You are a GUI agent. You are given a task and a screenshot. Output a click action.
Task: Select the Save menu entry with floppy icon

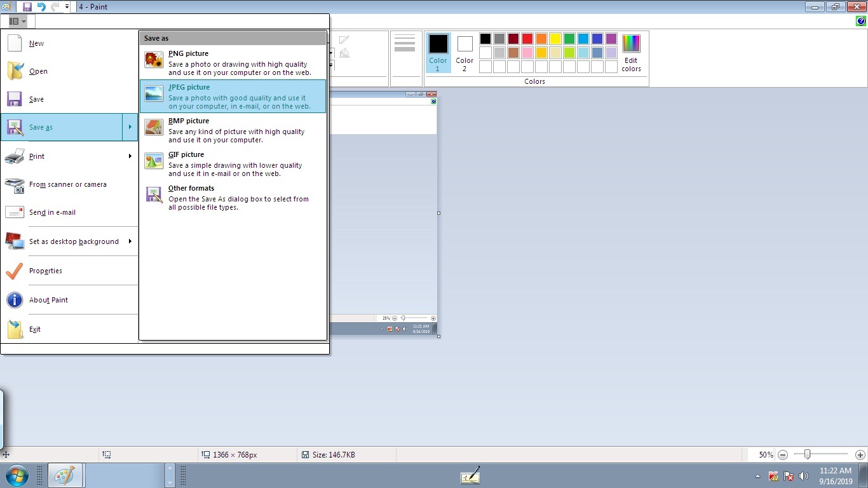click(69, 99)
